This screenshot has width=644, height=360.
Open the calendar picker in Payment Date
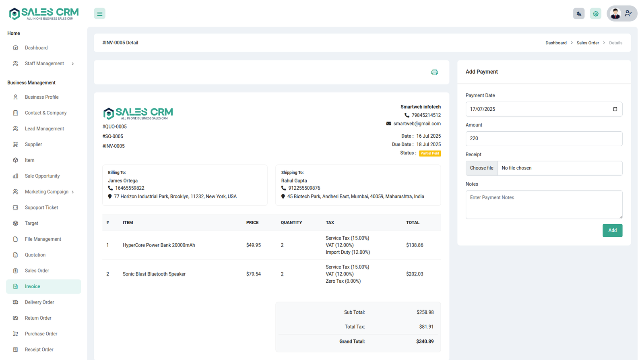pos(615,109)
